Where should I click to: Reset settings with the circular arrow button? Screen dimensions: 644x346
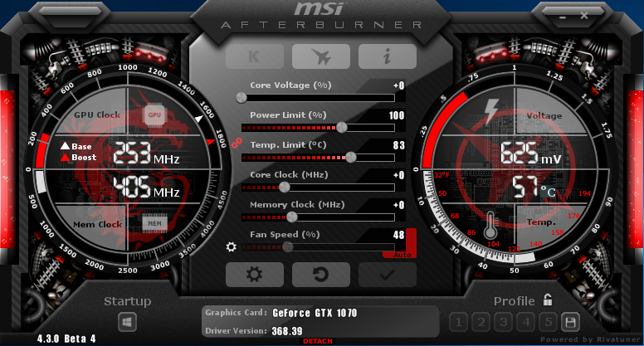[320, 274]
